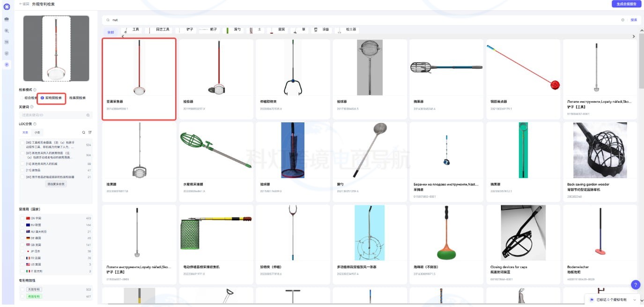Click the LOC classification sort icon
The width and height of the screenshot is (644, 307).
click(90, 133)
